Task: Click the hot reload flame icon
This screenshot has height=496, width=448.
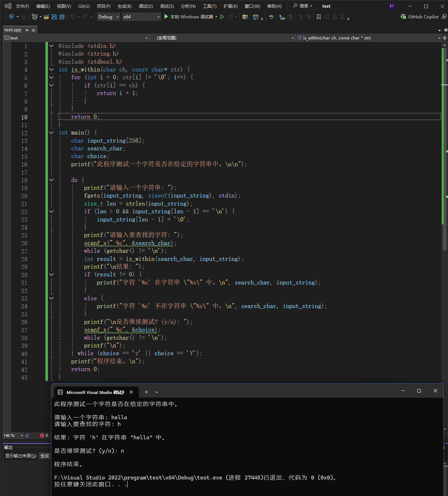Action: pos(230,17)
